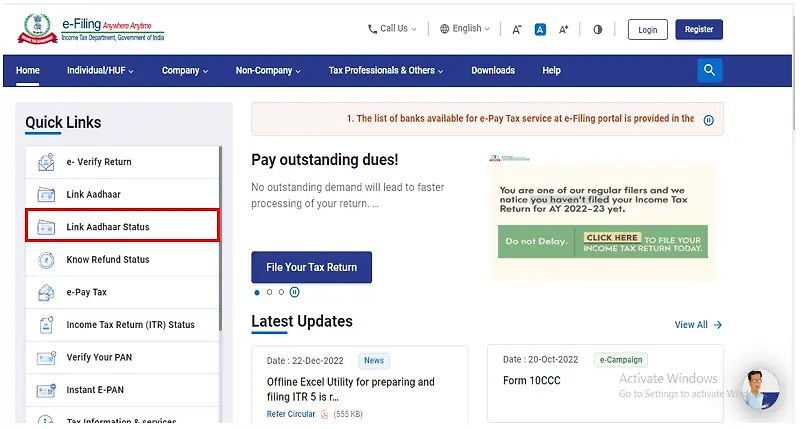Click the e-Verify Return envelope icon
The height and width of the screenshot is (429, 803).
tap(46, 162)
